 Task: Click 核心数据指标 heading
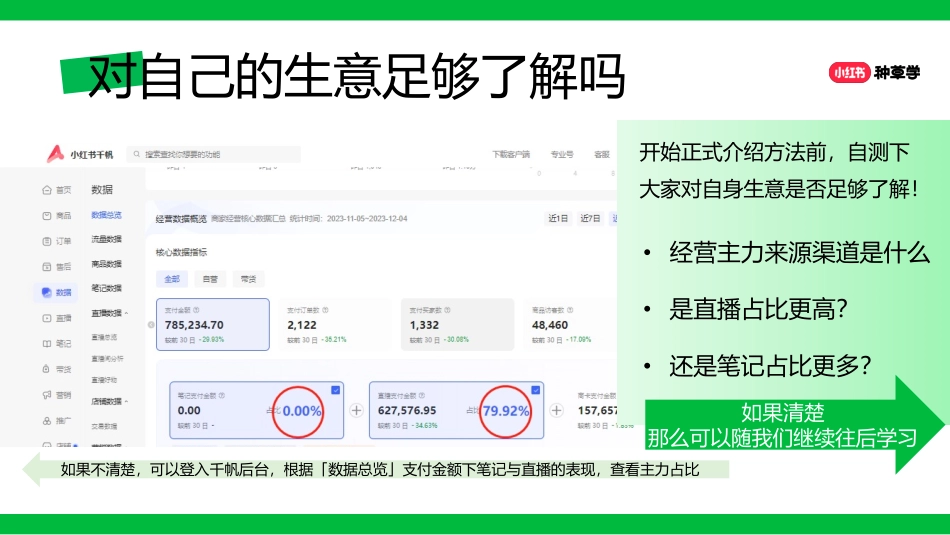(181, 252)
